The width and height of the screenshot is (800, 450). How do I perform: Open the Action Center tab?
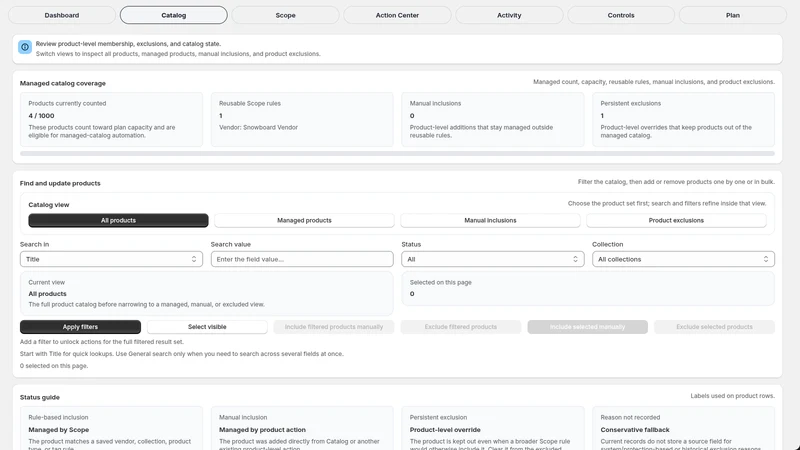[x=397, y=15]
